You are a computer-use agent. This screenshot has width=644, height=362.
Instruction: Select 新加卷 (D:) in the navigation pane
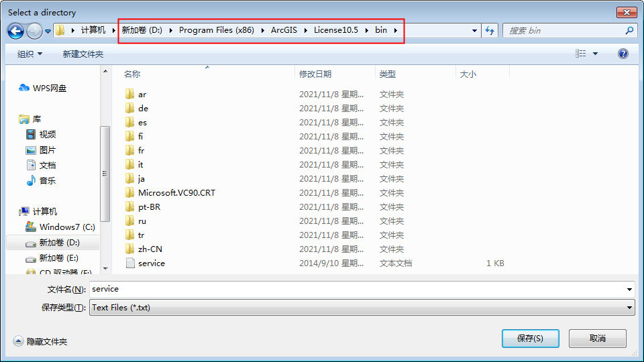click(52, 243)
